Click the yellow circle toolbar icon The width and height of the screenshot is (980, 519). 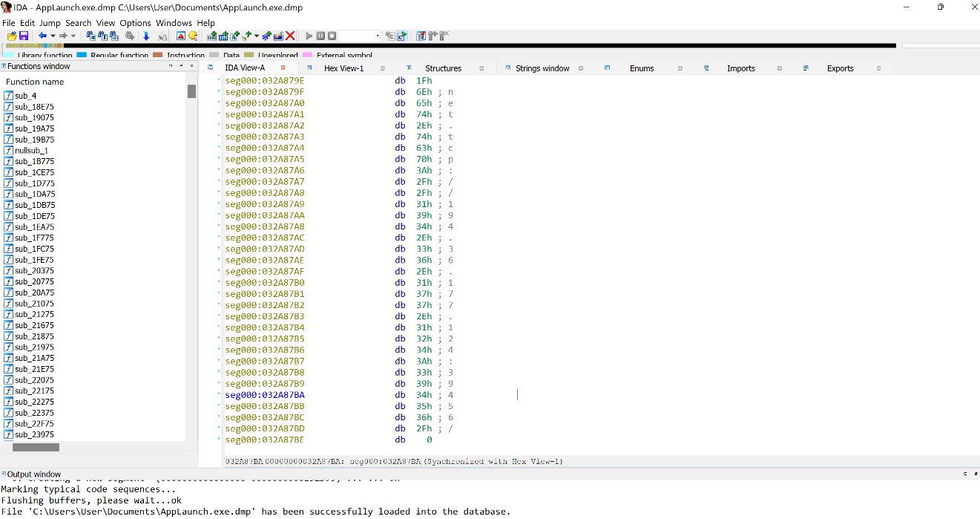193,36
